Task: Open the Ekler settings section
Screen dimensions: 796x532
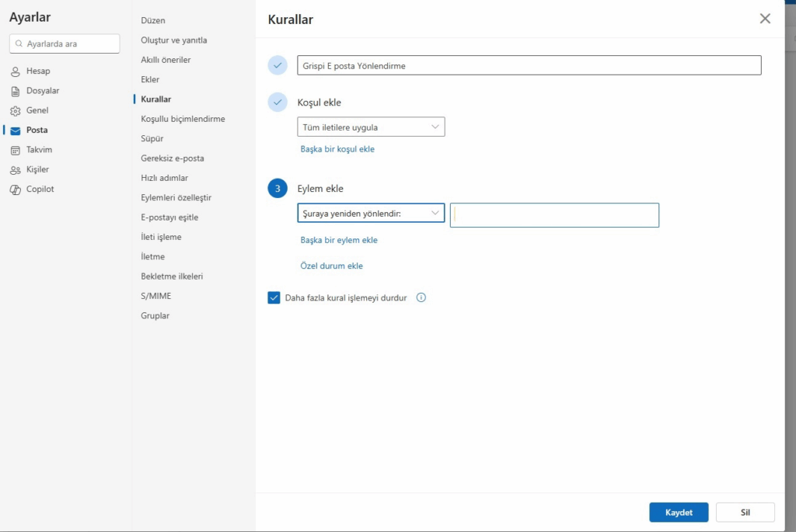Action: (x=150, y=80)
